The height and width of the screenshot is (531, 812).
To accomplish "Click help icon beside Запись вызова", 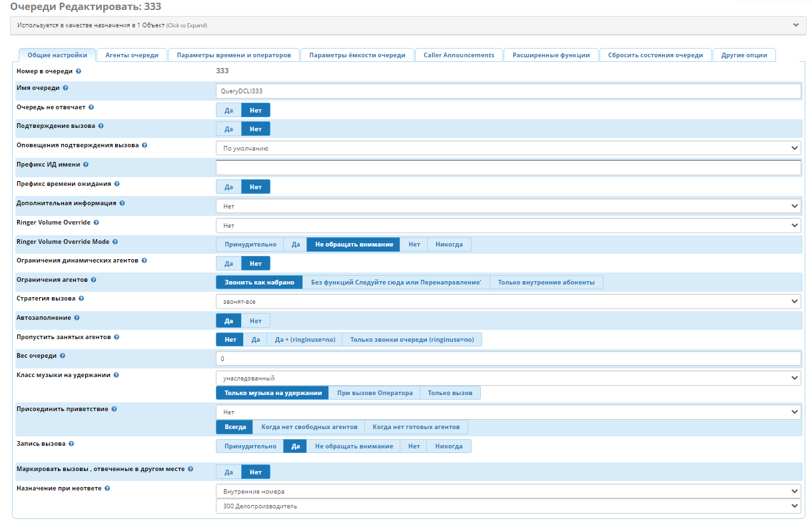I will 71,443.
